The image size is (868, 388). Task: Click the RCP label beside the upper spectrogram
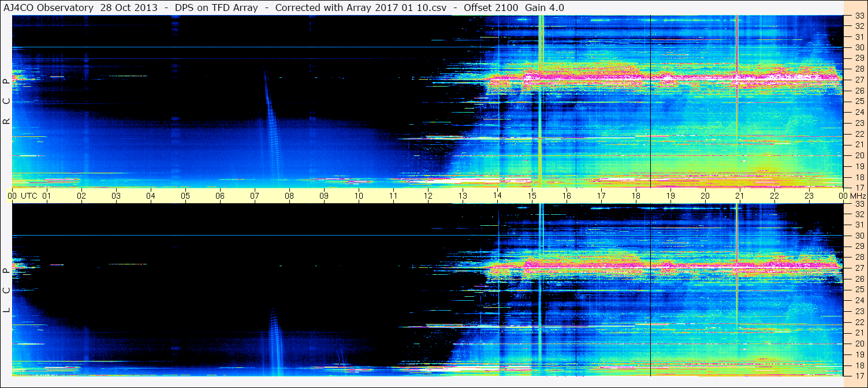coord(6,102)
